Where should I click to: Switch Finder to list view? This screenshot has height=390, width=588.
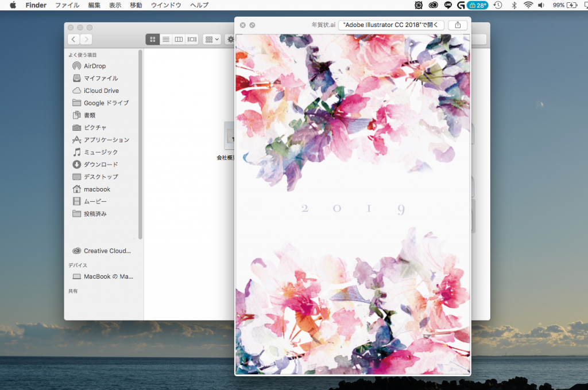point(166,39)
